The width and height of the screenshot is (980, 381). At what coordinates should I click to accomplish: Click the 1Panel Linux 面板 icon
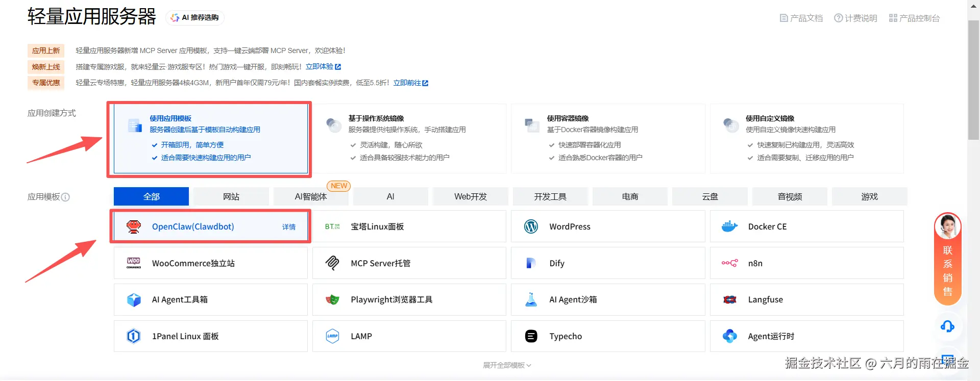coord(134,336)
